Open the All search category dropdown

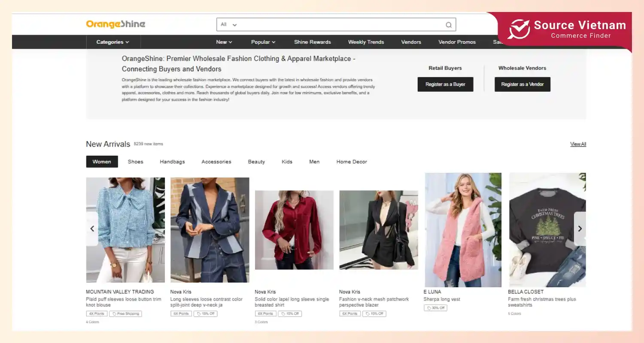pos(228,24)
